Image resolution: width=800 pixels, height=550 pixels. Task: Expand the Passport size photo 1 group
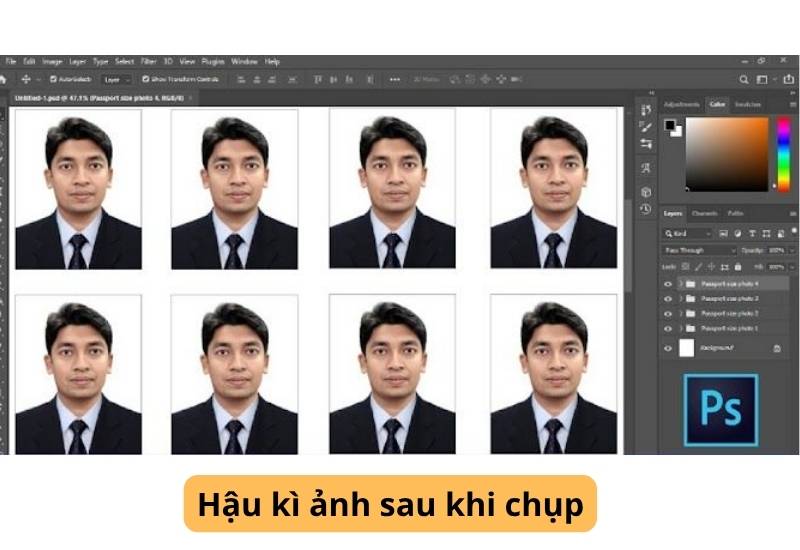[x=680, y=328]
